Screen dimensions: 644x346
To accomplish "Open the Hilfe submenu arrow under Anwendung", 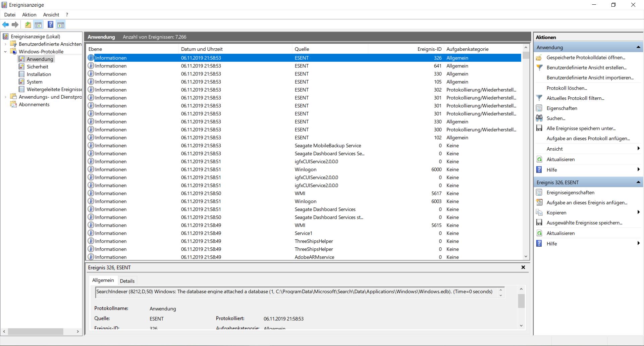I will pyautogui.click(x=638, y=169).
